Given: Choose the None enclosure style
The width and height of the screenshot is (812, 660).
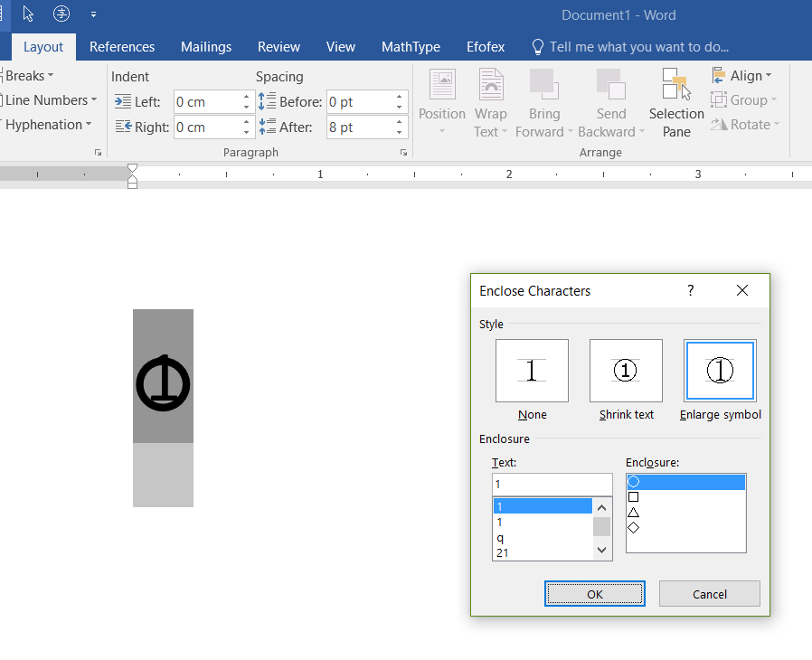Looking at the screenshot, I should coord(532,371).
